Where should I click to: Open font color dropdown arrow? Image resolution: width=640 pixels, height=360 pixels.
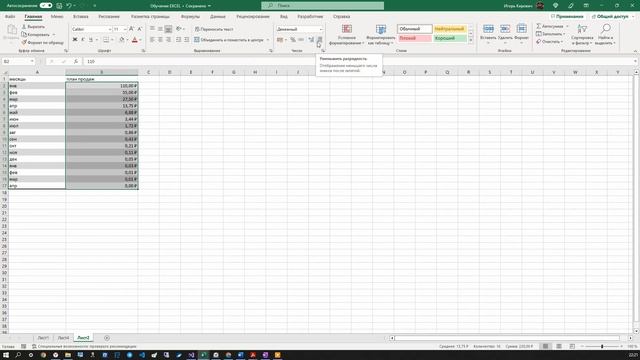pos(140,40)
